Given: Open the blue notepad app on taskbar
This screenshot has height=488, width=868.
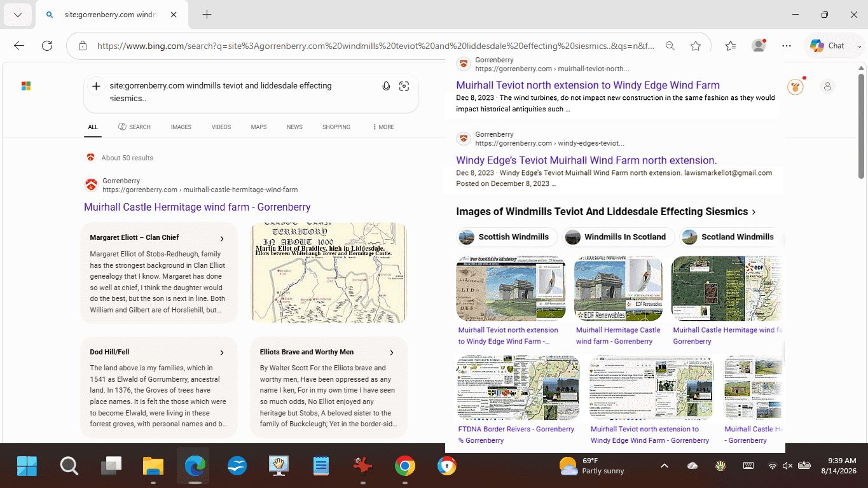Looking at the screenshot, I should coord(321,466).
